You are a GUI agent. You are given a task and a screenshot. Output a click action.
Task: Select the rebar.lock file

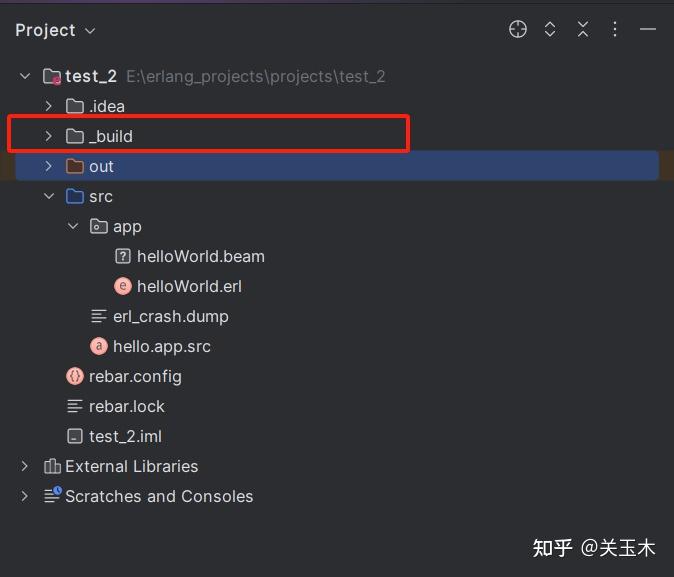click(x=126, y=406)
